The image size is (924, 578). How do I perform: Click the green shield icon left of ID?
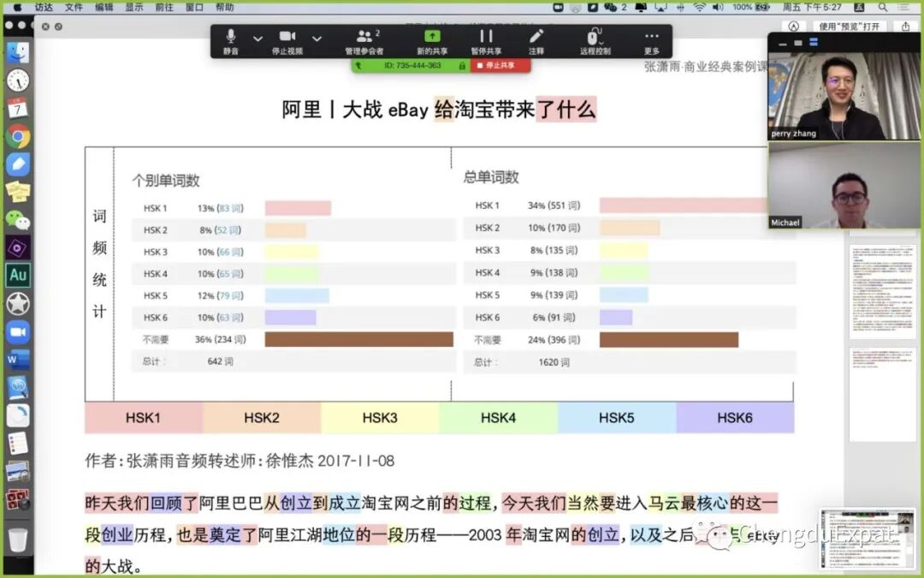358,65
